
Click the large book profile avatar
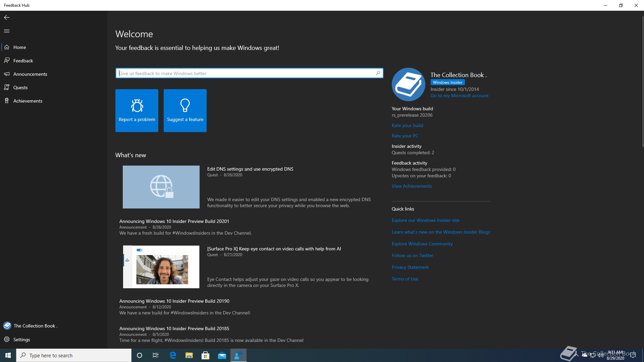[409, 84]
